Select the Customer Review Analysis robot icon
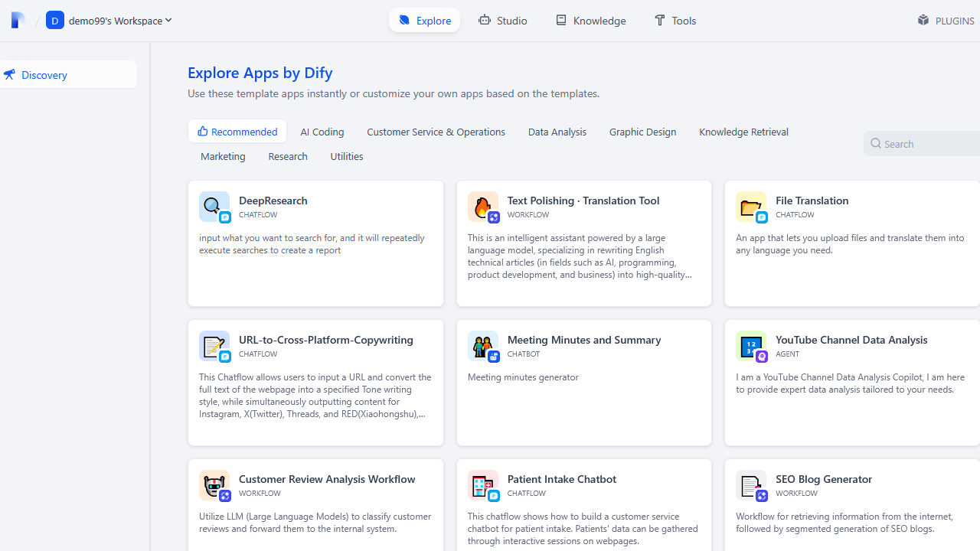 214,485
